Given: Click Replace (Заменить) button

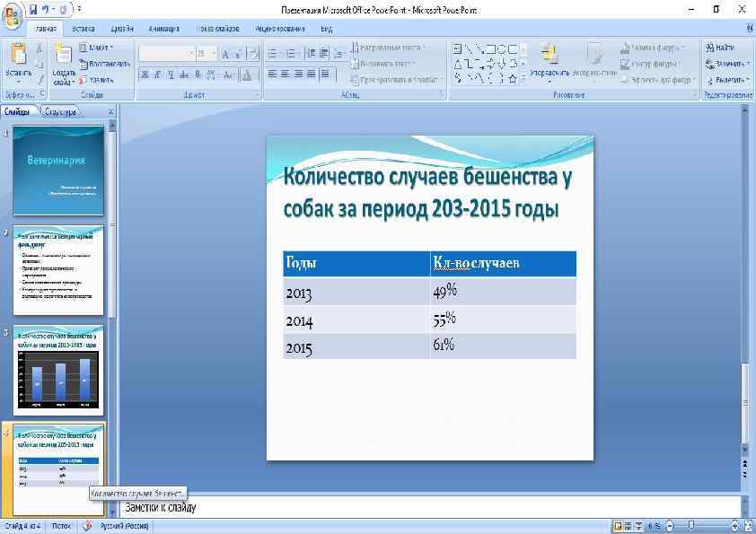Looking at the screenshot, I should [x=727, y=64].
